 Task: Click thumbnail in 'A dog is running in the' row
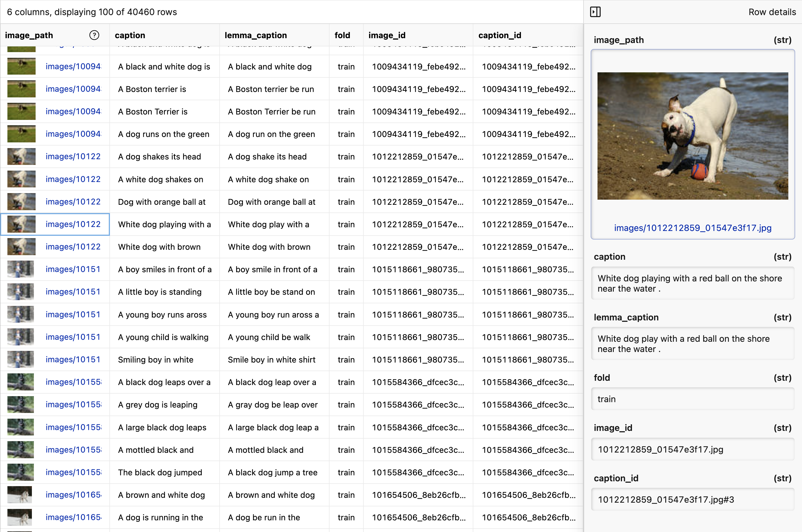click(20, 517)
